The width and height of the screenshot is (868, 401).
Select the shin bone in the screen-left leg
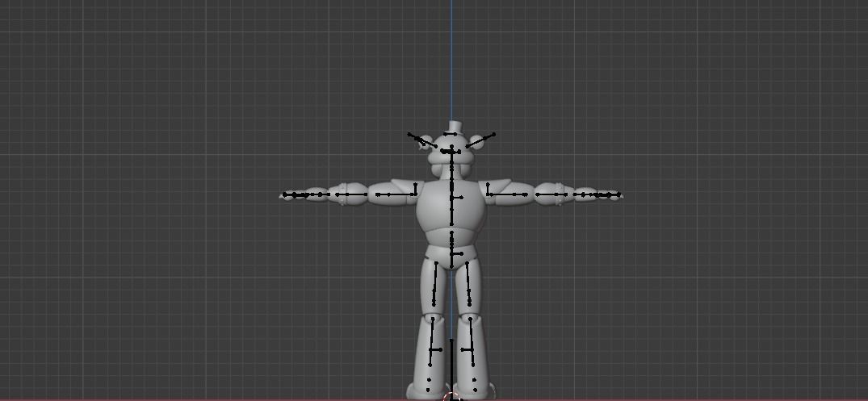point(431,341)
